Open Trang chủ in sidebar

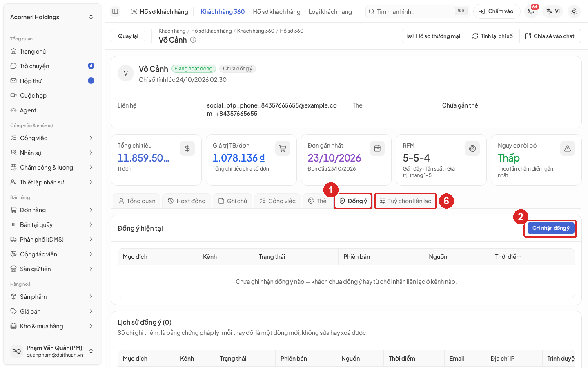click(52, 52)
